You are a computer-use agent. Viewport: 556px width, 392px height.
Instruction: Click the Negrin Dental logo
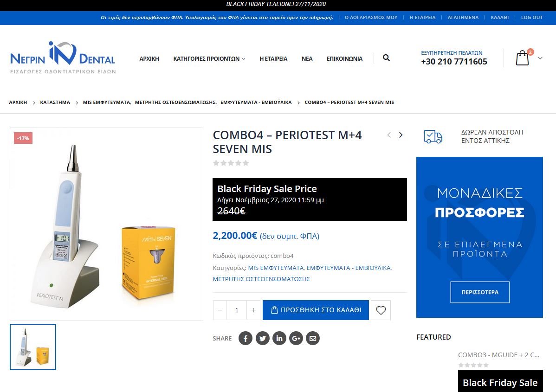coord(63,58)
